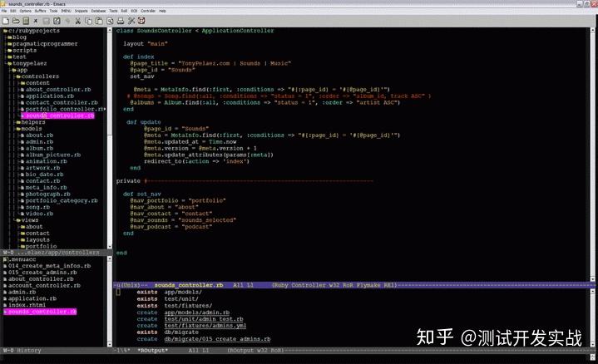Open the Controller menu
This screenshot has height=364, width=598.
[148, 11]
